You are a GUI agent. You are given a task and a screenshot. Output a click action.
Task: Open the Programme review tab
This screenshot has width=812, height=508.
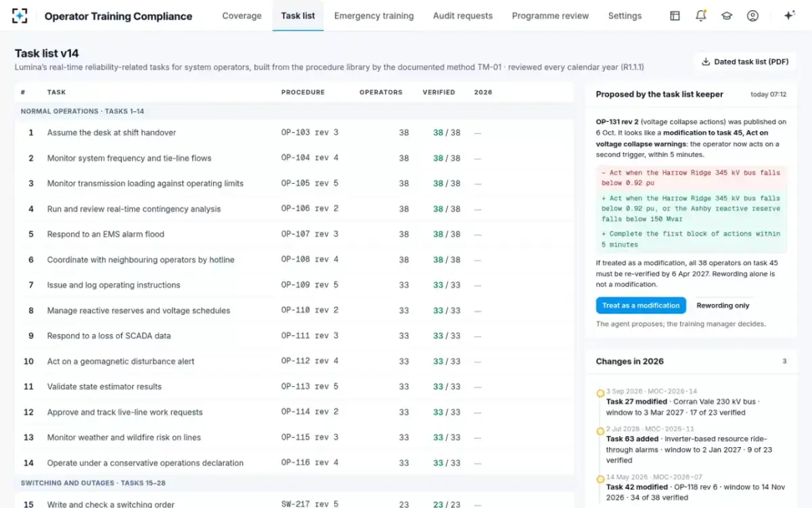550,16
